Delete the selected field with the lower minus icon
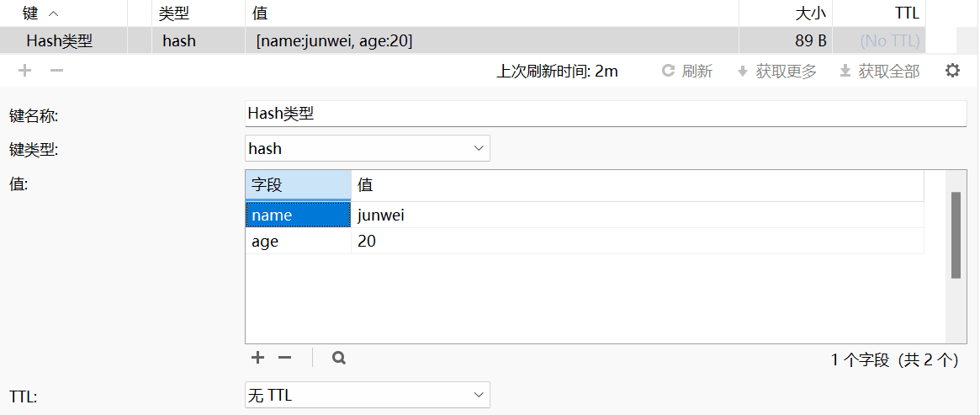Screen dimensions: 980x415 (285, 358)
